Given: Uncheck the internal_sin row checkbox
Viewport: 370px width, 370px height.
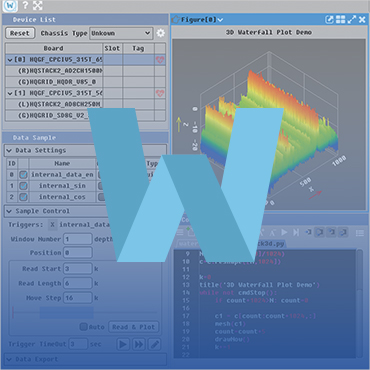Looking at the screenshot, I should [23, 186].
